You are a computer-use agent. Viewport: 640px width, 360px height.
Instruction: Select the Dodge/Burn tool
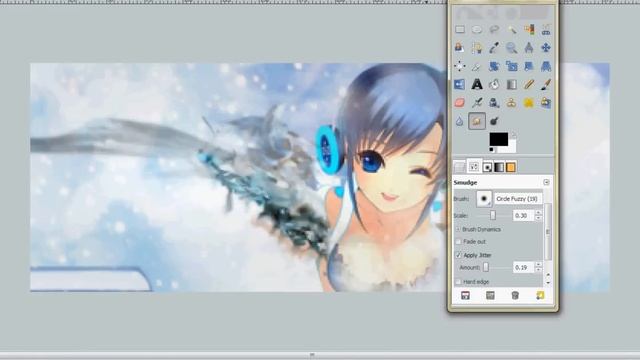tap(494, 121)
